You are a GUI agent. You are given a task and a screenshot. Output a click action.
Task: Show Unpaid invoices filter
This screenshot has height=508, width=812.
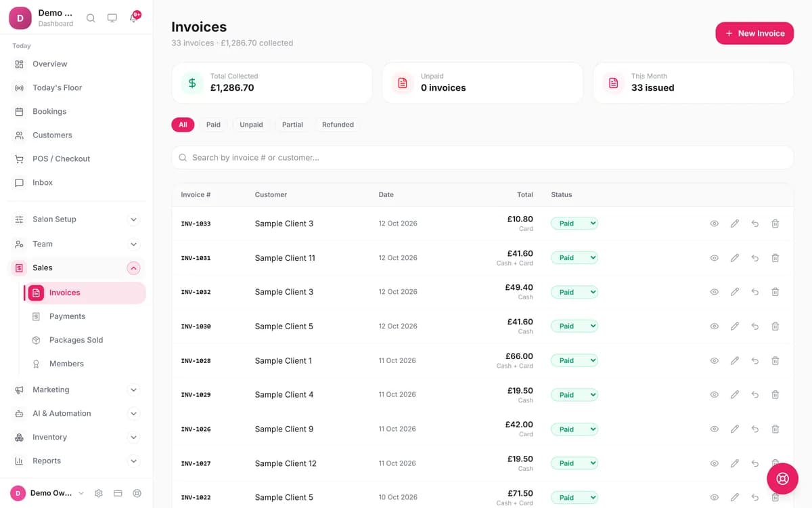tap(251, 125)
